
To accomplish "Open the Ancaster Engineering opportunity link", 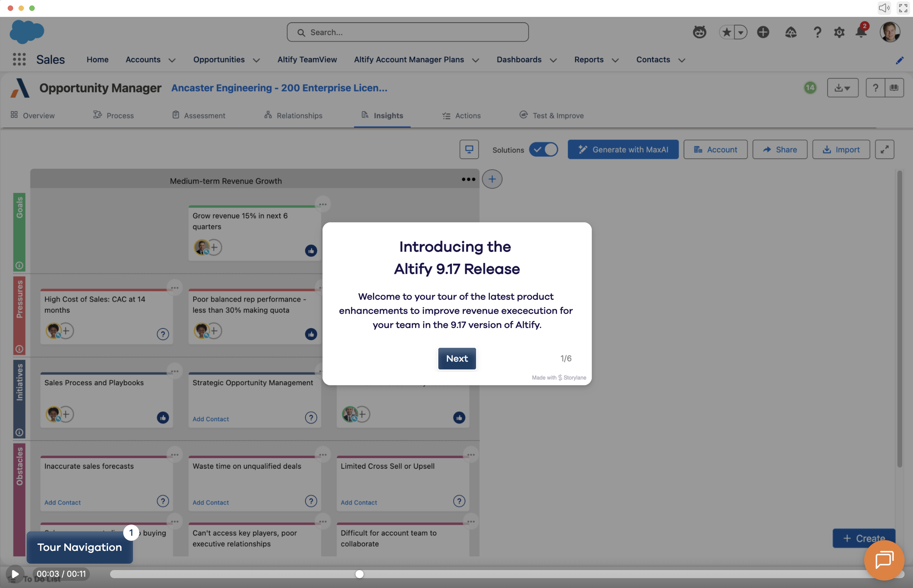I will coord(279,88).
